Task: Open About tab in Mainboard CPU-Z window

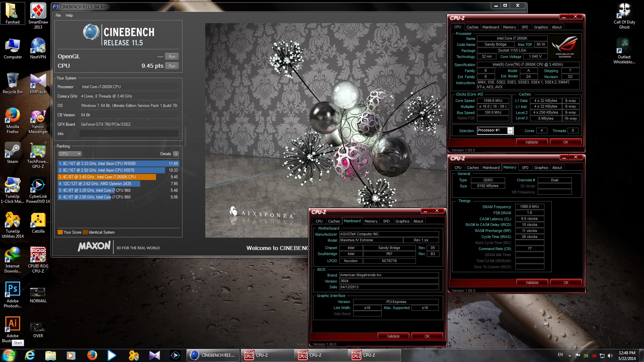Action: tap(418, 221)
